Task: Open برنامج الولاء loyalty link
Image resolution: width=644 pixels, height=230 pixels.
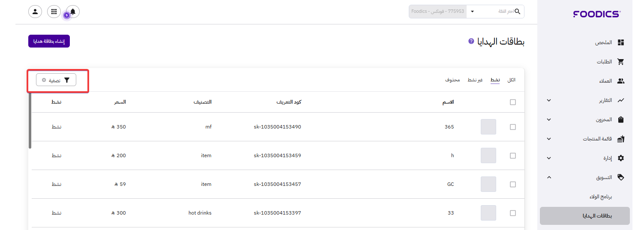Action: (x=600, y=197)
